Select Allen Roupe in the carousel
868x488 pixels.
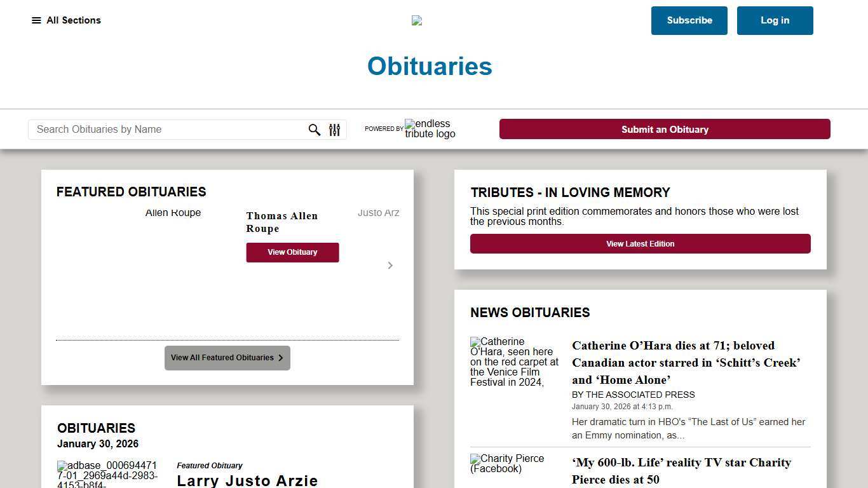(x=172, y=213)
